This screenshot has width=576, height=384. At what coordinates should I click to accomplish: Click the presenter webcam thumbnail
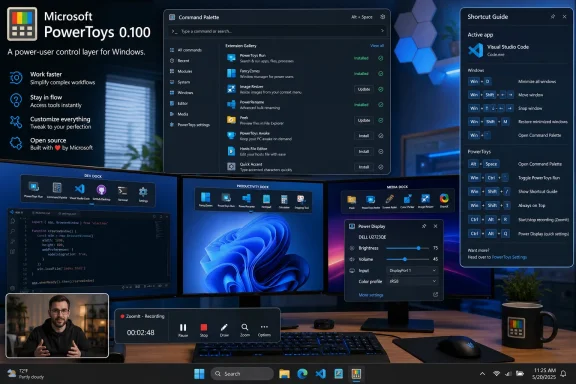pos(57,326)
